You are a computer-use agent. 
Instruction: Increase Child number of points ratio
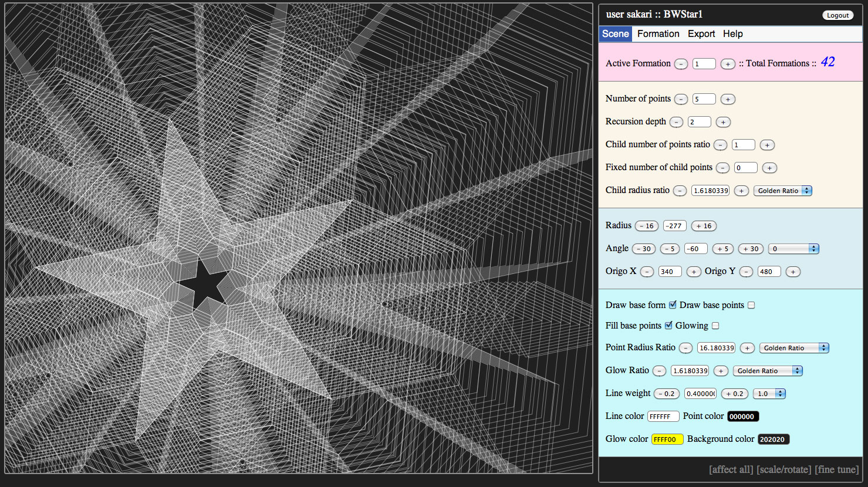[x=767, y=145]
